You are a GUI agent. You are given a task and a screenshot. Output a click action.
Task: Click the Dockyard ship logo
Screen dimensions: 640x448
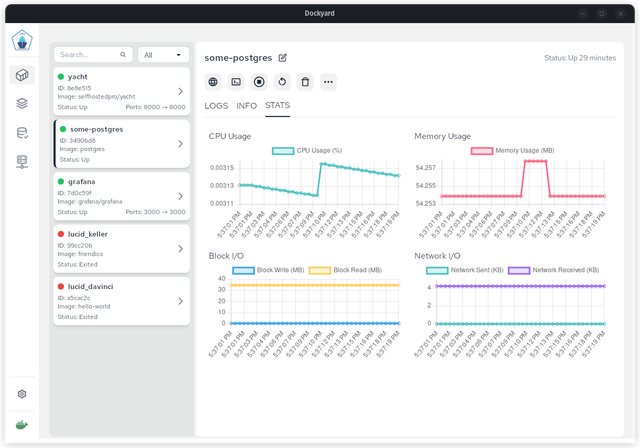click(22, 40)
